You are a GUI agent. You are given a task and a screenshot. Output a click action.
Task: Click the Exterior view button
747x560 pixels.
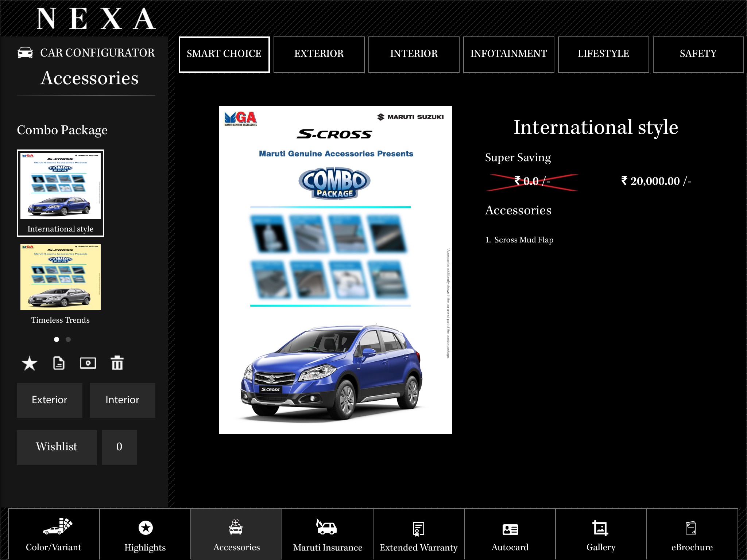(x=50, y=400)
